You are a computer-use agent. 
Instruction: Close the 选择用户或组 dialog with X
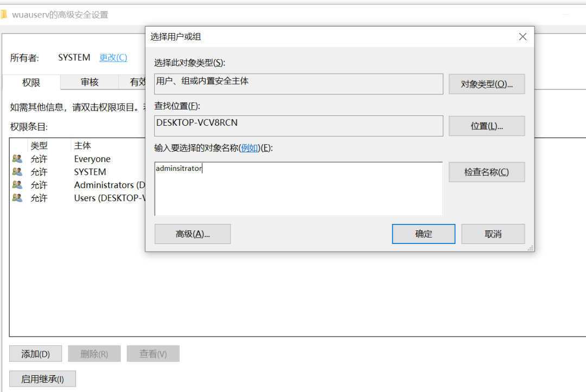[523, 37]
